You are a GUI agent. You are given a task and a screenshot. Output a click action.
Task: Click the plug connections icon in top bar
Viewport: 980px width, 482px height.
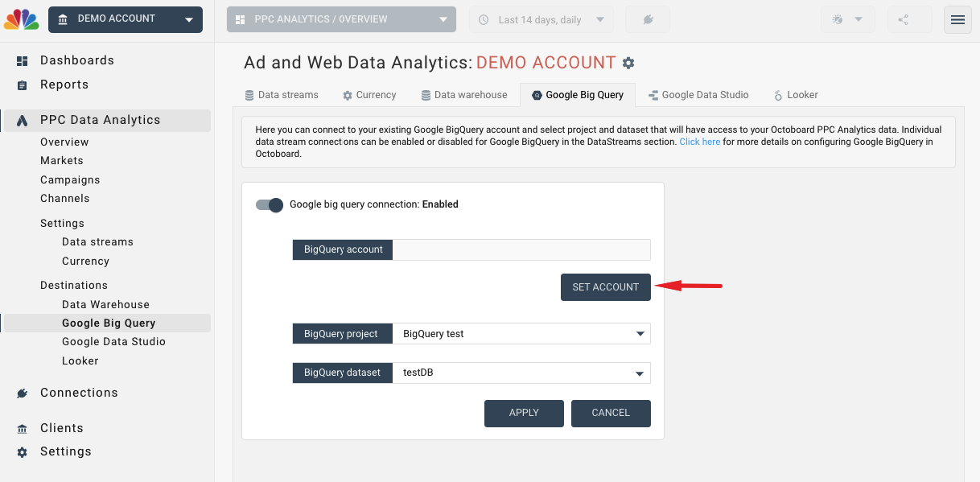[x=648, y=19]
